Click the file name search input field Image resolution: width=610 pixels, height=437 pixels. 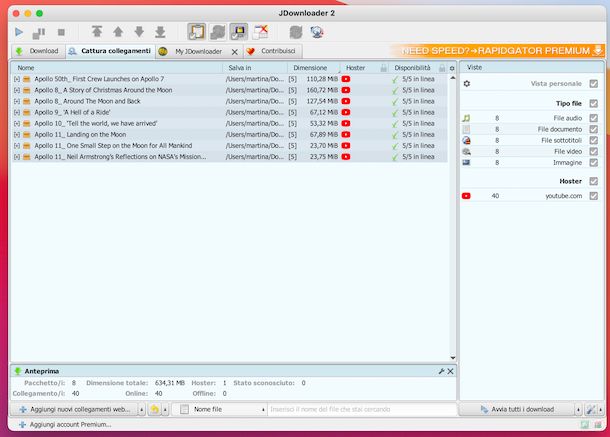point(362,409)
